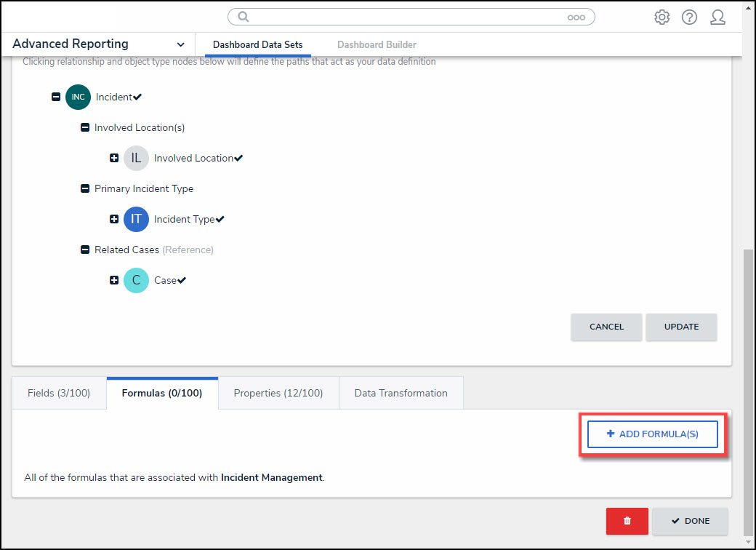Click the IT Incident Type badge
756x550 pixels.
click(x=136, y=219)
